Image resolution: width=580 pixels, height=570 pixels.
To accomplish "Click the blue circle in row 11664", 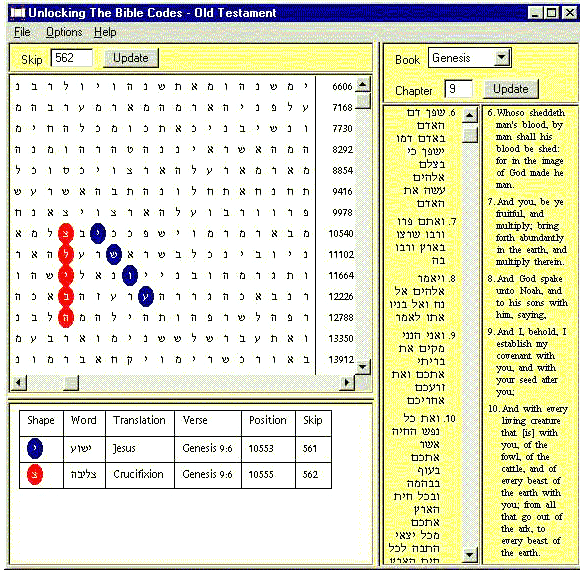I will point(130,276).
